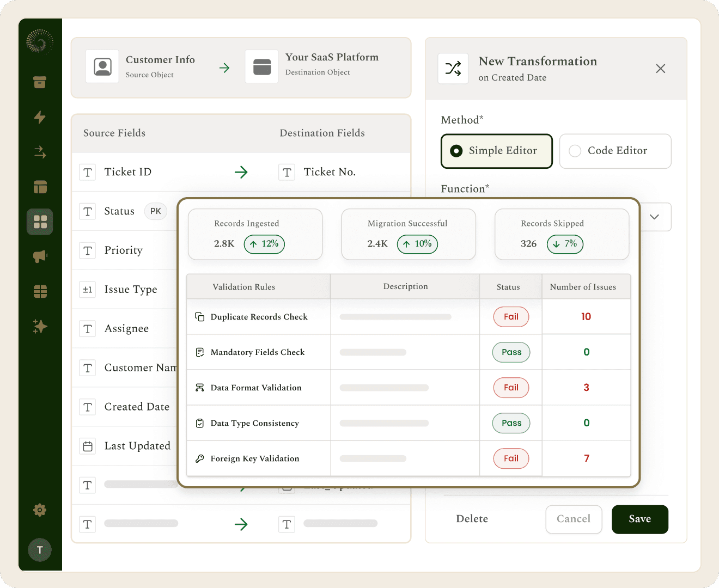Select the Priority source field

[125, 250]
